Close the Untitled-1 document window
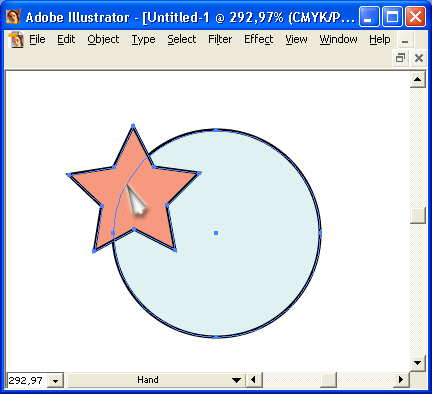432x394 pixels. point(419,58)
